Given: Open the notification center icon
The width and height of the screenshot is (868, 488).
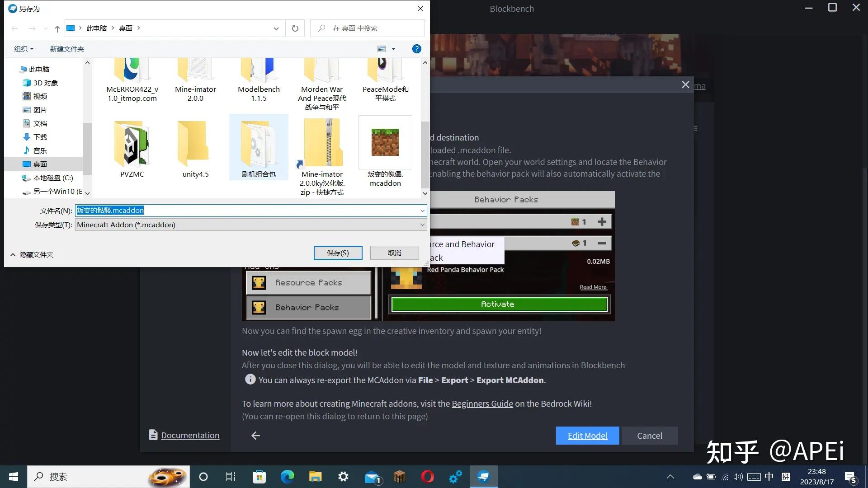Looking at the screenshot, I should point(850,477).
